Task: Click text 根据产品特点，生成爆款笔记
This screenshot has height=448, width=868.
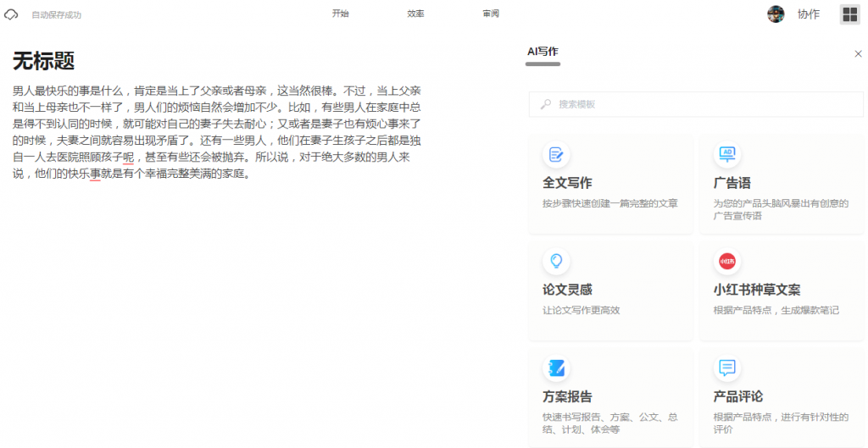Action: 776,310
